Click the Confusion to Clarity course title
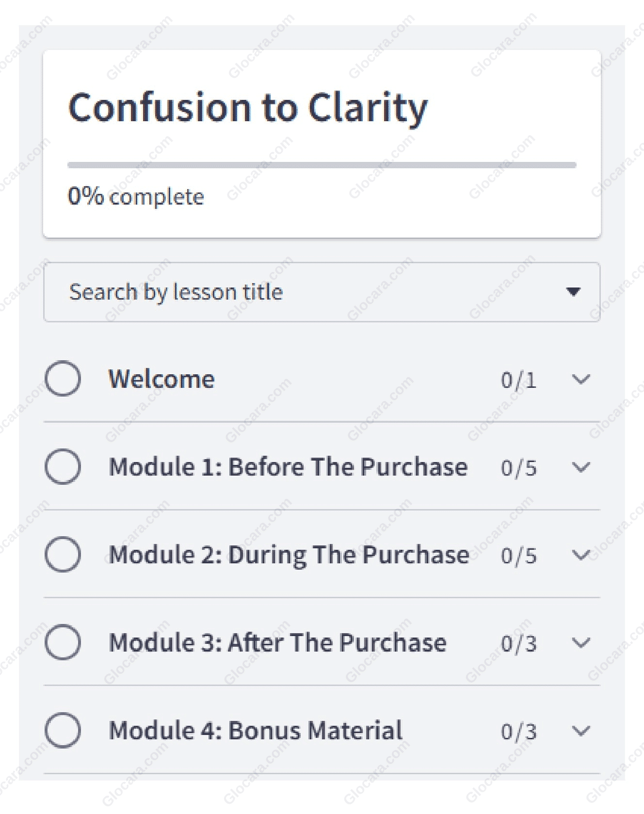The height and width of the screenshot is (814, 644). [248, 107]
